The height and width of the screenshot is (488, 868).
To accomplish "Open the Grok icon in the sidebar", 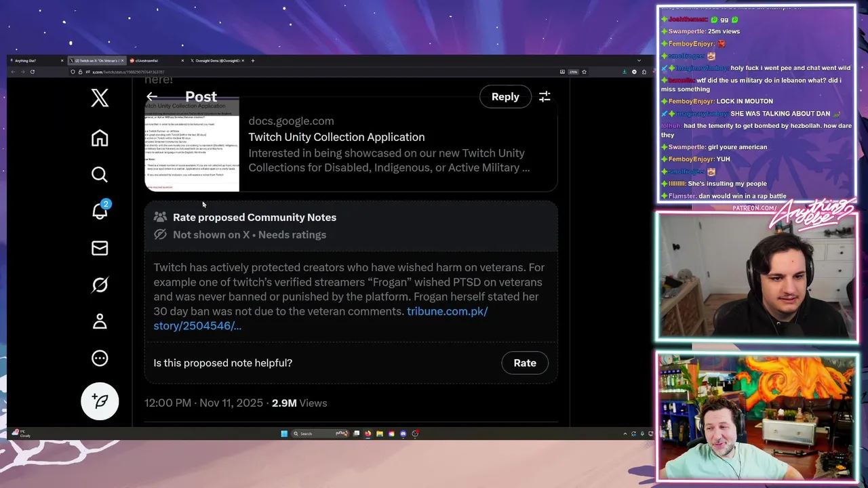I will 100,285.
